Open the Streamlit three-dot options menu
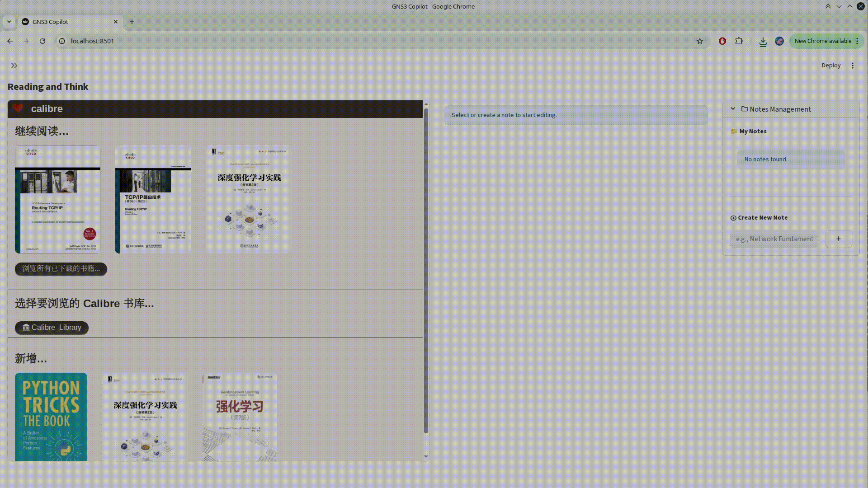The height and width of the screenshot is (488, 868). coord(852,65)
